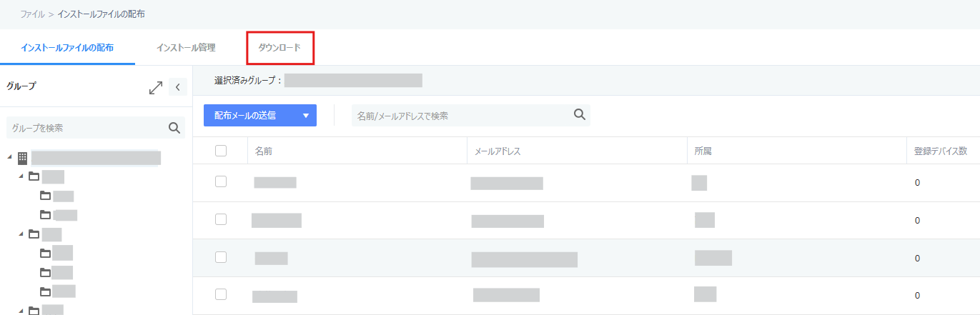Click the グループ panel title
Image resolution: width=980 pixels, height=315 pixels.
pyautogui.click(x=21, y=86)
